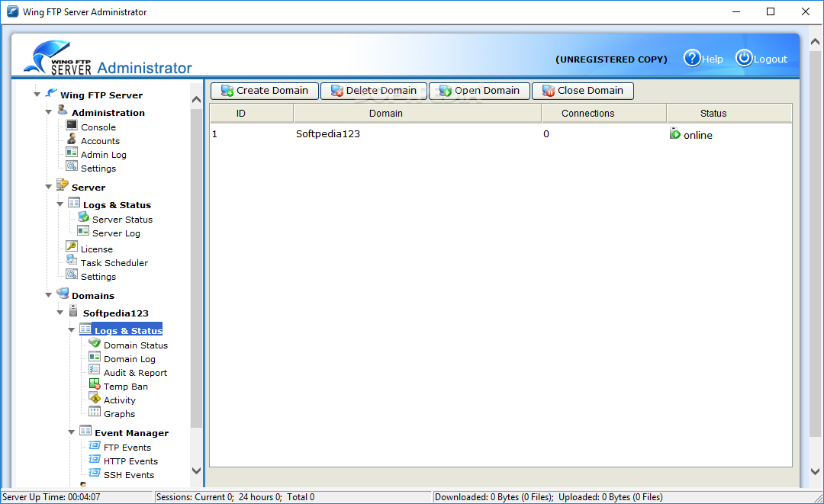
Task: Click the Audit & Report icon
Action: click(95, 370)
